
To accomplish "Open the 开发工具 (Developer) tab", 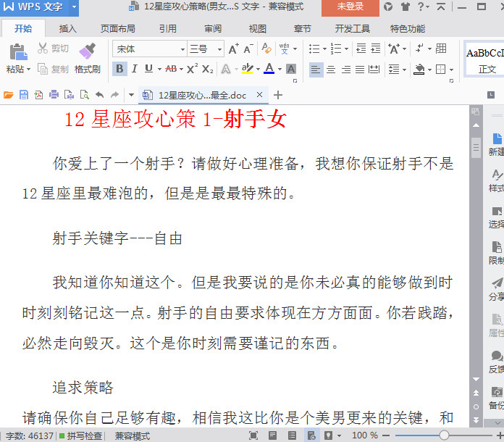I will pos(352,29).
